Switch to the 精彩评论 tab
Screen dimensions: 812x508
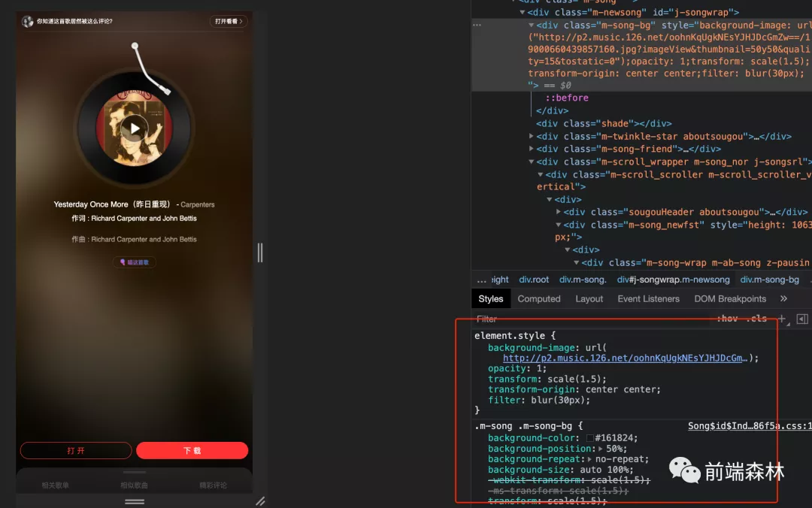213,485
